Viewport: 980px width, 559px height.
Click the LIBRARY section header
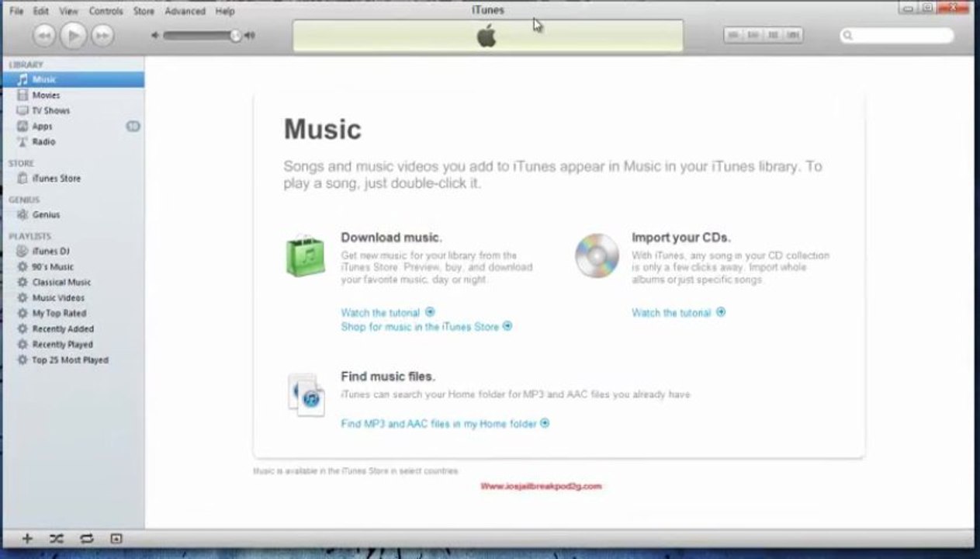coord(26,65)
